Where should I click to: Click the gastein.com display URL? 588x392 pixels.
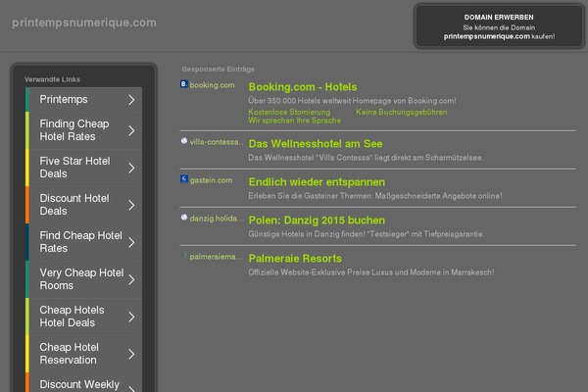(x=211, y=180)
